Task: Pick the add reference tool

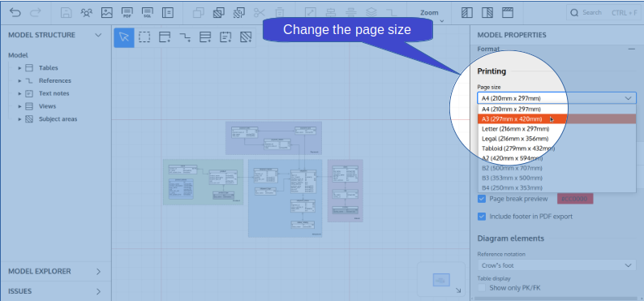Action: (x=185, y=37)
